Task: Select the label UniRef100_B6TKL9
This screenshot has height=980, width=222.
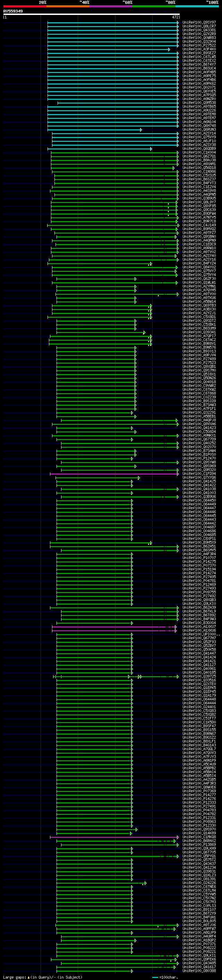Action: (x=199, y=612)
